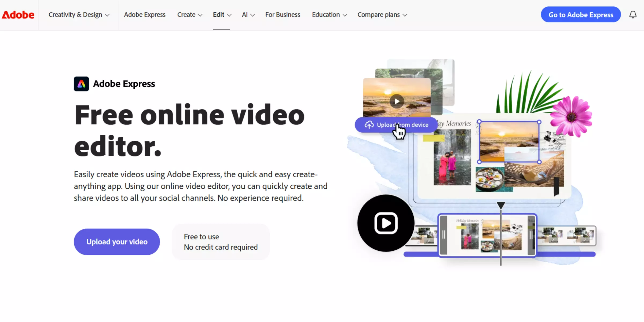The width and height of the screenshot is (644, 322).
Task: Click the Adobe Express title text beside the logo
Action: (124, 84)
